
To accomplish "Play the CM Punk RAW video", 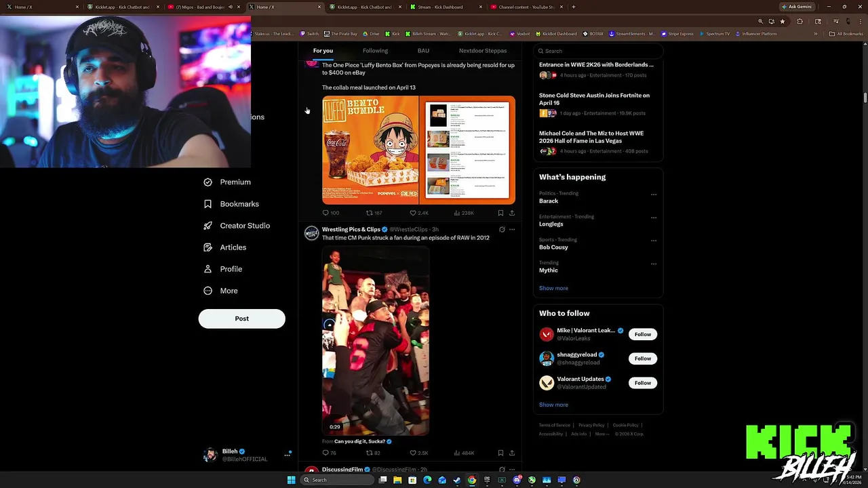I will point(376,342).
